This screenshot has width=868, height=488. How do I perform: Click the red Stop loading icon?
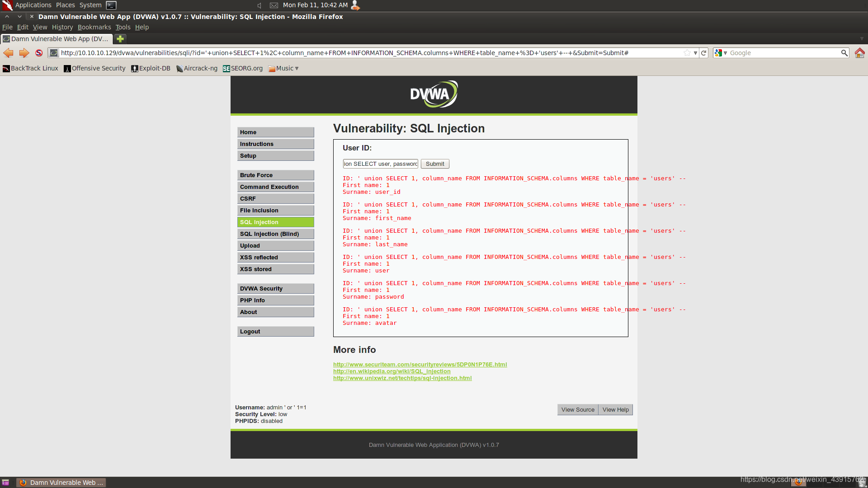point(39,53)
